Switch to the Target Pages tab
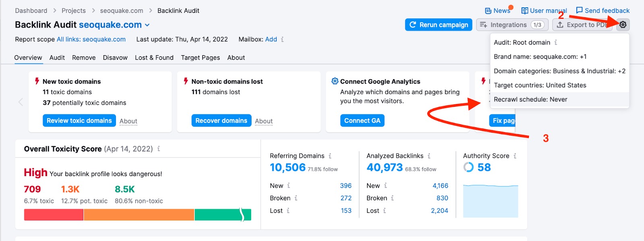The image size is (644, 241). pos(200,58)
